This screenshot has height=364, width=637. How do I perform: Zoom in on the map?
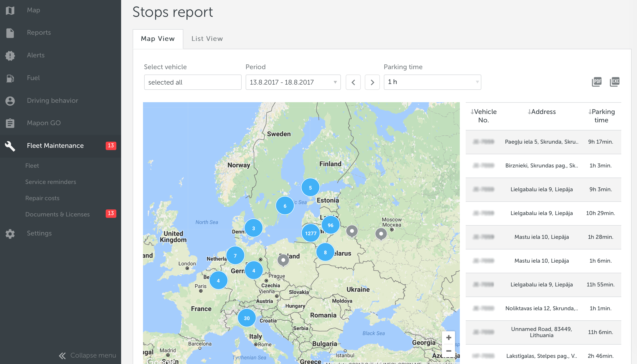[449, 338]
